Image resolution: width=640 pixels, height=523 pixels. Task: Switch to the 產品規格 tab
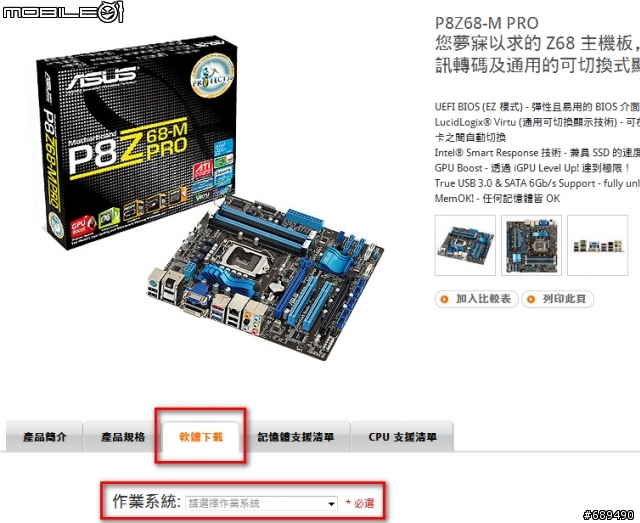pyautogui.click(x=123, y=436)
